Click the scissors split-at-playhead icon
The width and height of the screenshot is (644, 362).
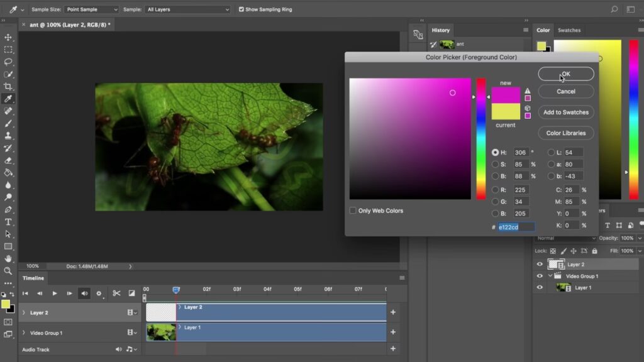coord(116,293)
